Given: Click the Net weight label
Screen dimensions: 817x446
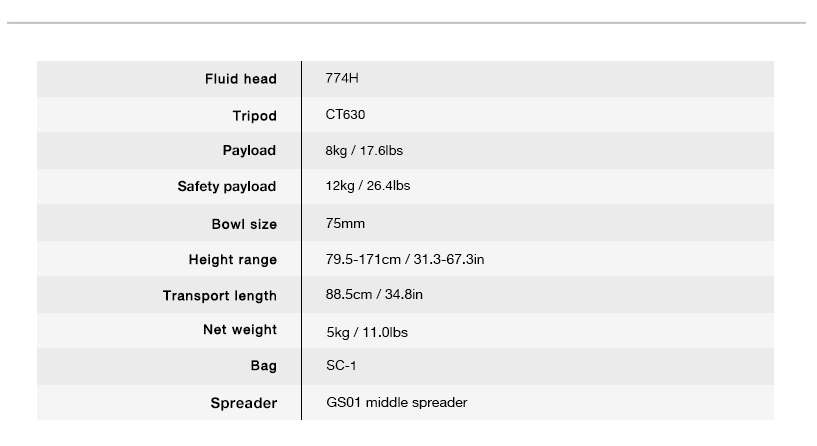Looking at the screenshot, I should [x=240, y=330].
